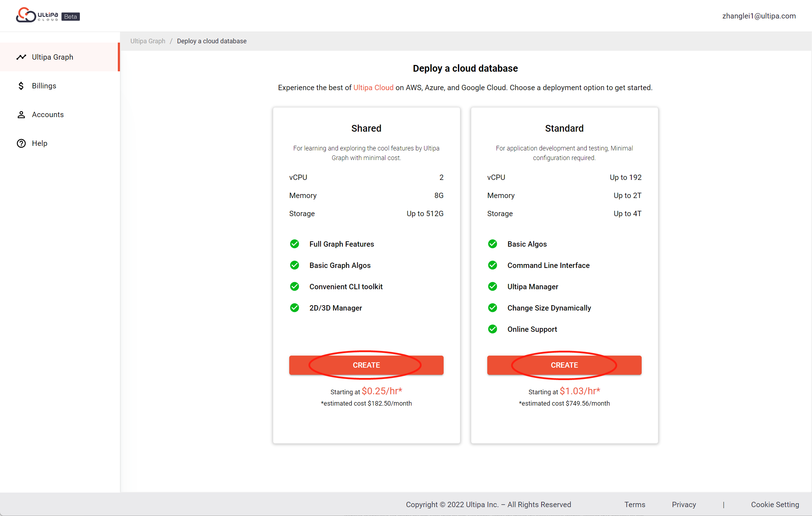This screenshot has height=516, width=812.
Task: Click the Standard plan description text
Action: click(x=564, y=153)
